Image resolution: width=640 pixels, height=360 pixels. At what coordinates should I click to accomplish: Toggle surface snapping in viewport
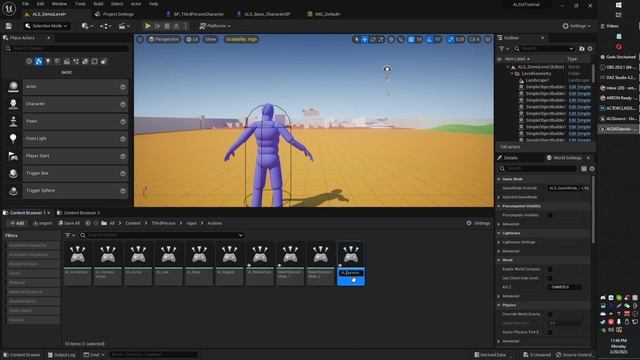(401, 40)
